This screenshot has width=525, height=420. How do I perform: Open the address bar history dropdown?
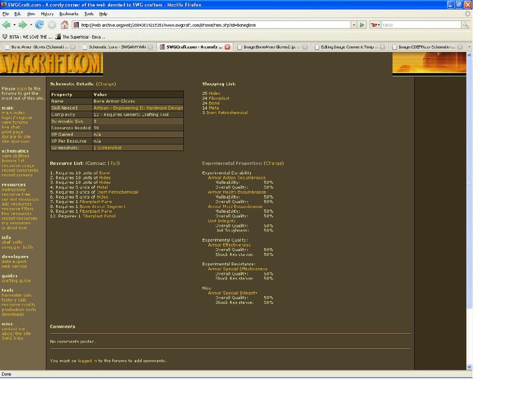354,25
